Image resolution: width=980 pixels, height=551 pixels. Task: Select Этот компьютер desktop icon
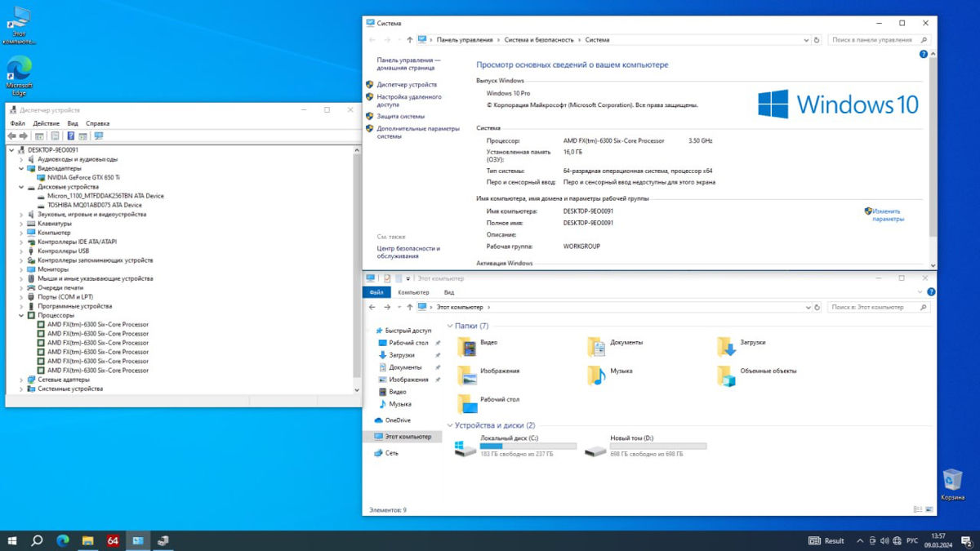pyautogui.click(x=19, y=25)
